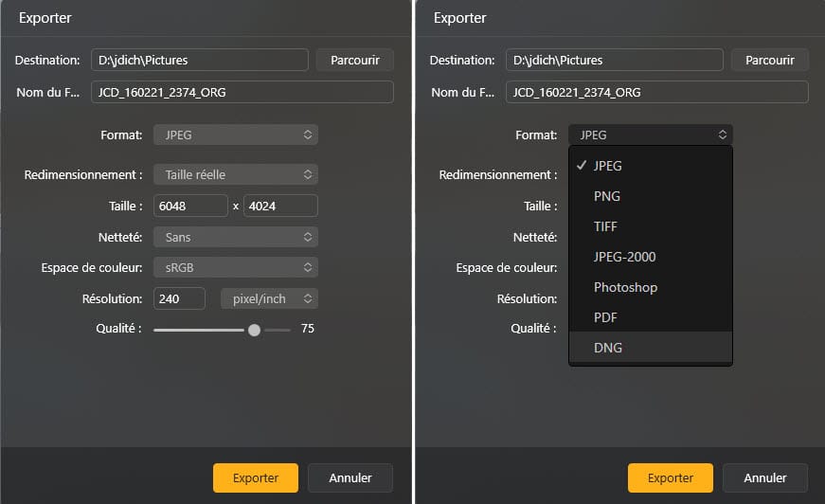
Task: Select the checked JPEG option in format list
Action: point(651,166)
